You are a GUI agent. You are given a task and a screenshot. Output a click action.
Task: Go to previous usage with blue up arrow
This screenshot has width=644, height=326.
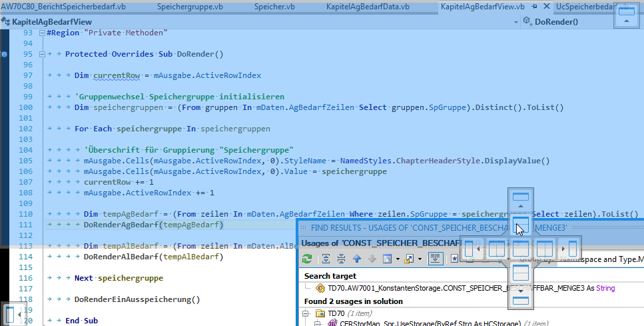356,259
